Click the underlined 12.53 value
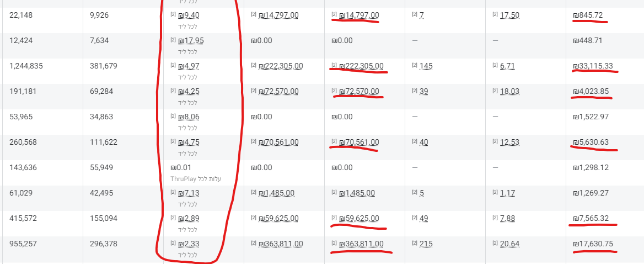This screenshot has height=264, width=644. coord(509,142)
